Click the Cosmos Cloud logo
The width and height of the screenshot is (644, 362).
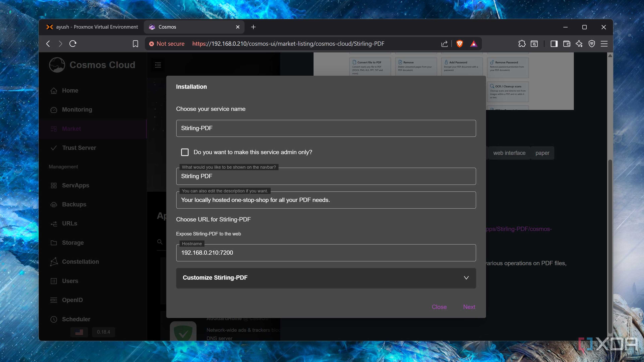pyautogui.click(x=92, y=65)
